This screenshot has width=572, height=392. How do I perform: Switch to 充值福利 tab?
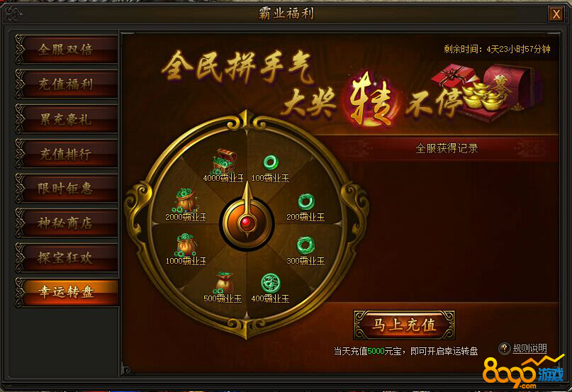(x=66, y=84)
